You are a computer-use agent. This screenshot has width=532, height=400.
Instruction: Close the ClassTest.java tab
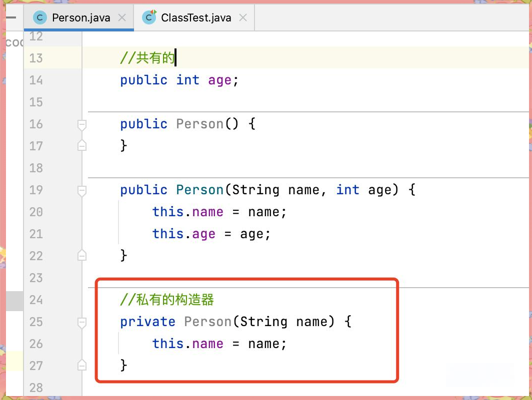click(243, 17)
